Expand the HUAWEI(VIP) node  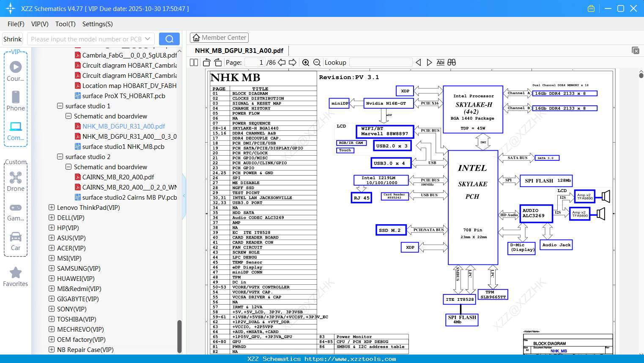[52, 278]
